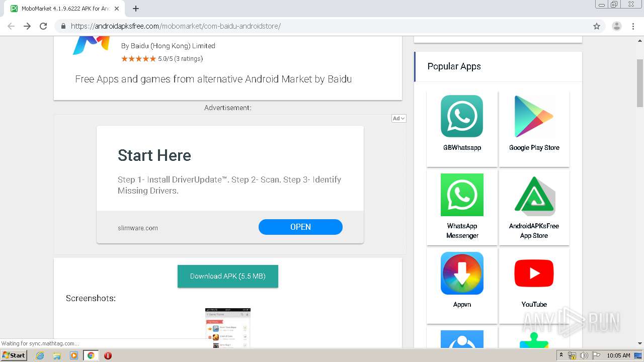Image resolution: width=644 pixels, height=362 pixels.
Task: Click the Appvn app icon
Action: pos(462,273)
